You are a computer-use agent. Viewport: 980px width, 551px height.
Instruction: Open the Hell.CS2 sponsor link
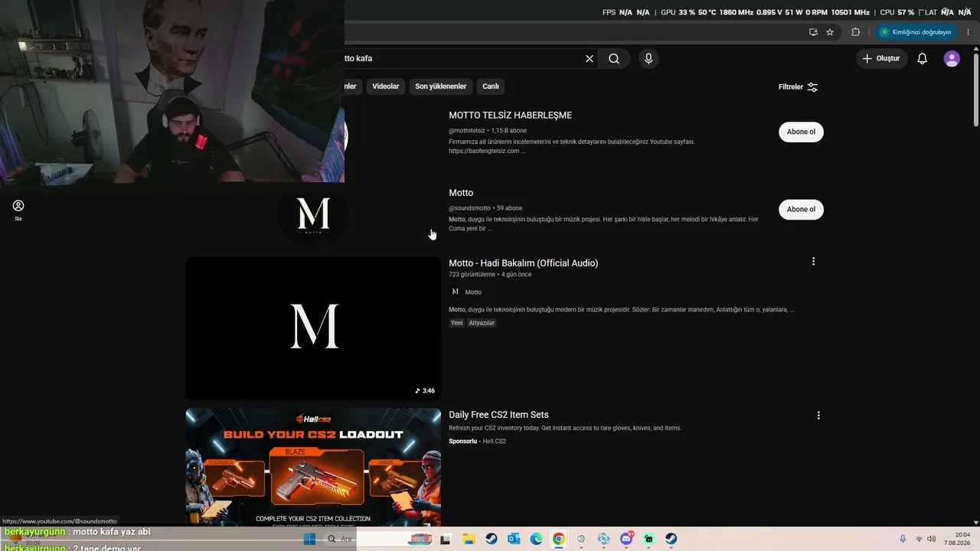coord(495,442)
